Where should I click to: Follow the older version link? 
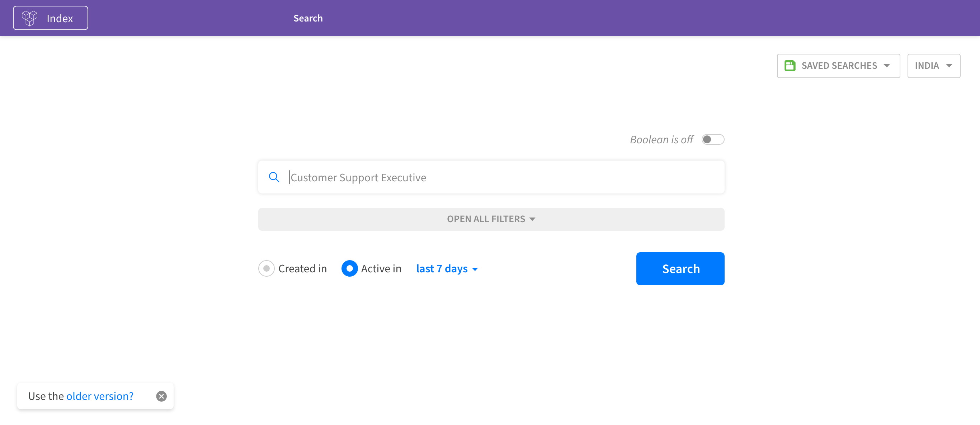pyautogui.click(x=100, y=396)
